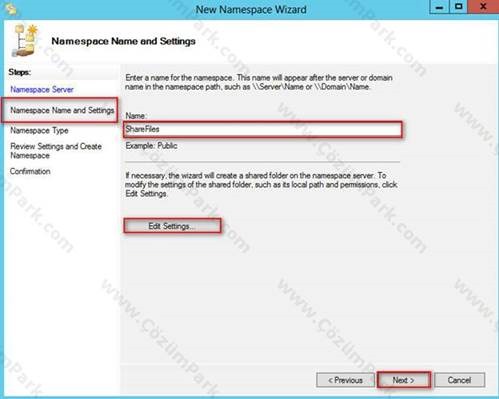Go back to the Namespace Server step
The height and width of the screenshot is (399, 499).
tap(42, 89)
